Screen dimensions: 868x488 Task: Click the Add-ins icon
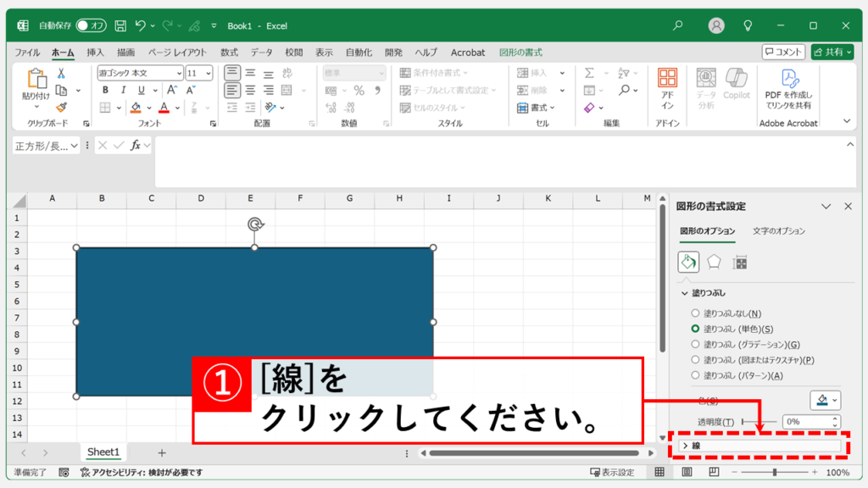(668, 89)
